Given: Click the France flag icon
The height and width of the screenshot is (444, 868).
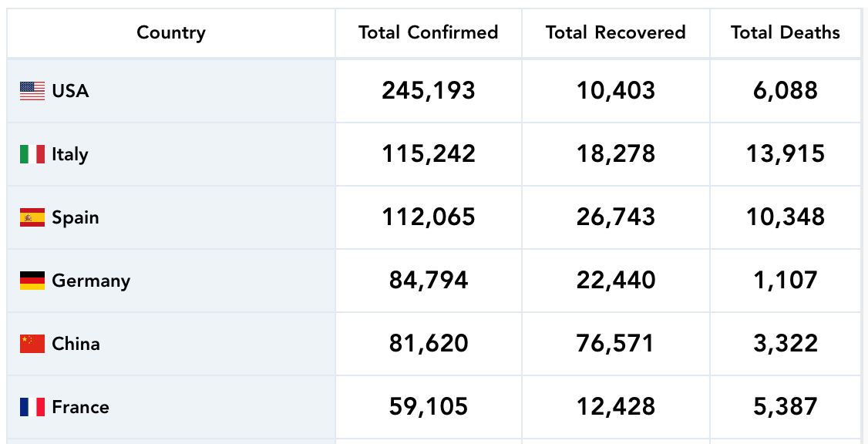Looking at the screenshot, I should 32,407.
